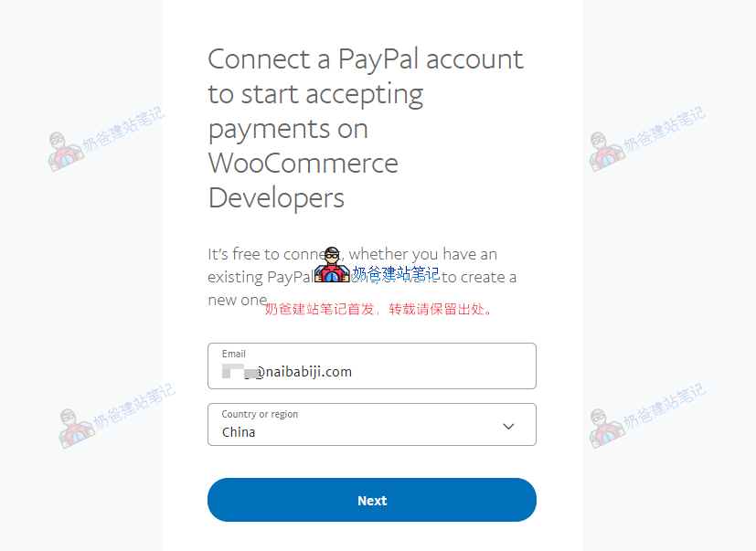Open the blue 奶爸建站笔记 link text
Image resolution: width=756 pixels, height=551 pixels.
(395, 274)
